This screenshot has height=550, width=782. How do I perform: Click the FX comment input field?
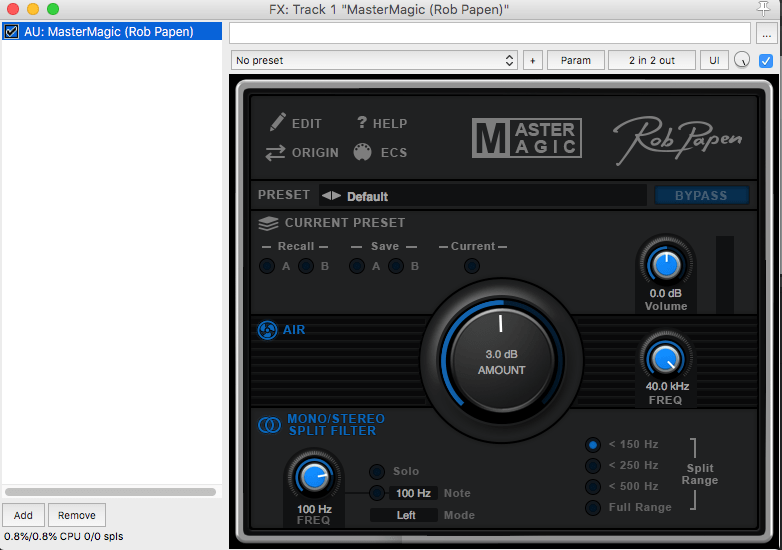[490, 33]
